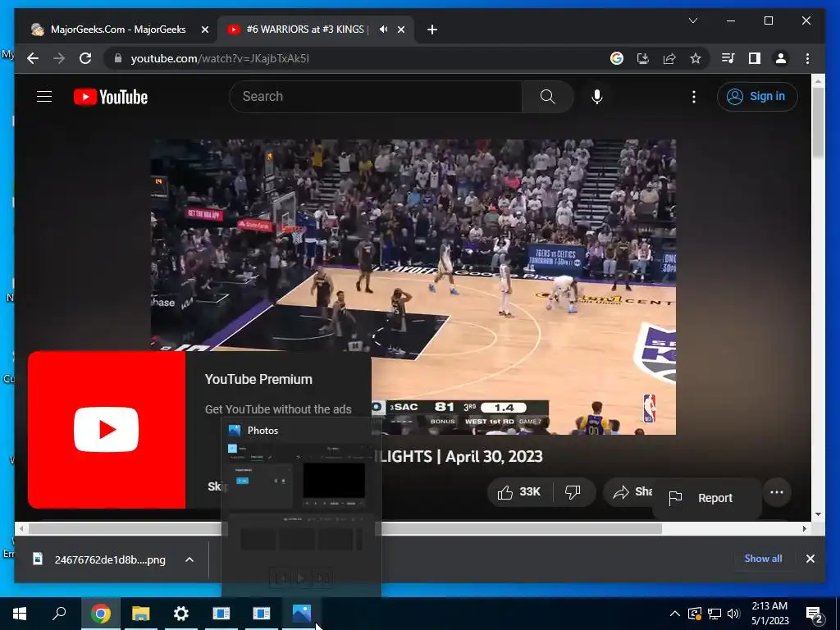Like the video with 33K likes
This screenshot has width=840, height=630.
519,492
